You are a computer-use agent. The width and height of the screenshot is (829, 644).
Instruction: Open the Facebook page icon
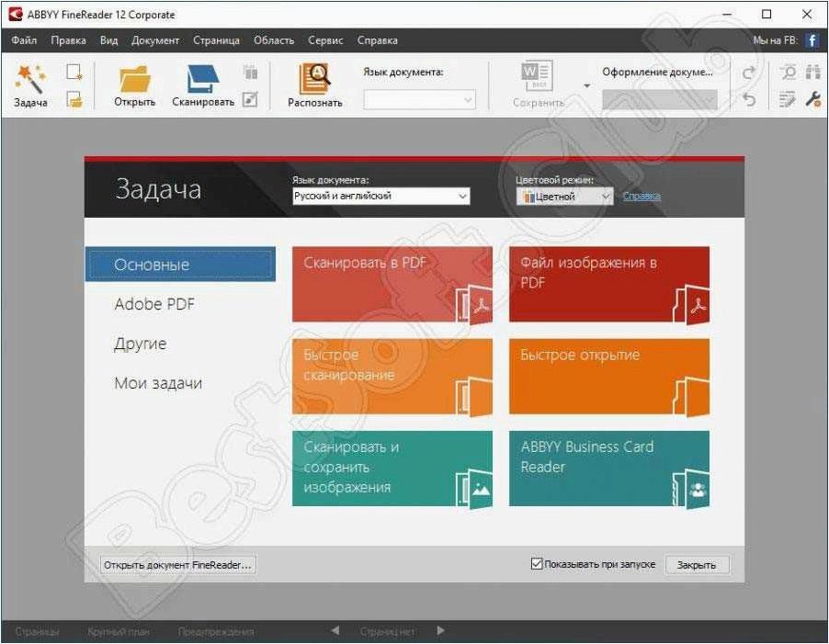coord(812,40)
